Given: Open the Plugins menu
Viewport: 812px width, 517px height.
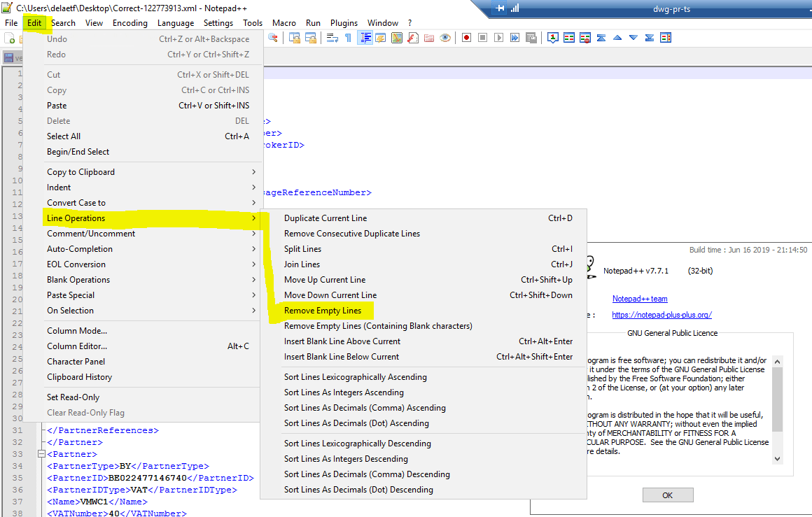Looking at the screenshot, I should [344, 23].
